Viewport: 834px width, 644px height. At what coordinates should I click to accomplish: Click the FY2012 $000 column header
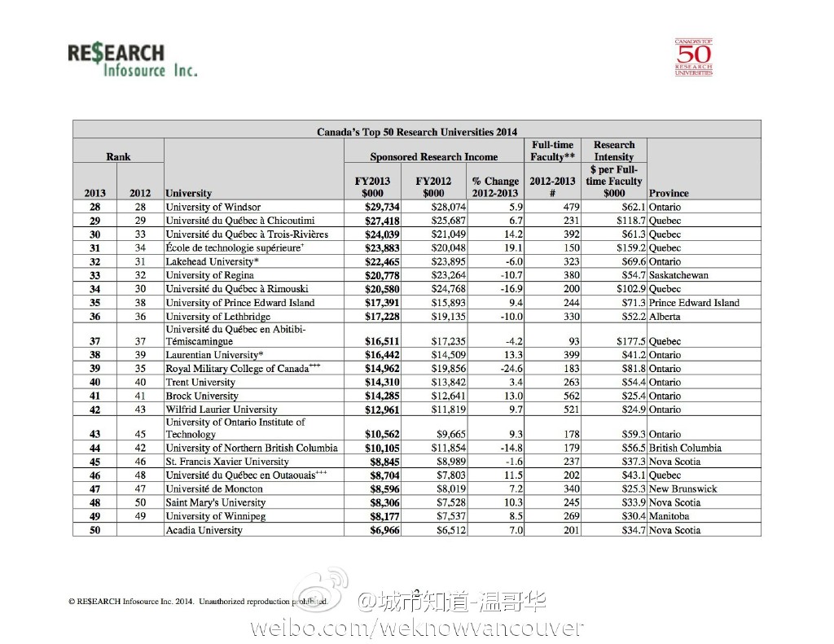click(x=433, y=186)
